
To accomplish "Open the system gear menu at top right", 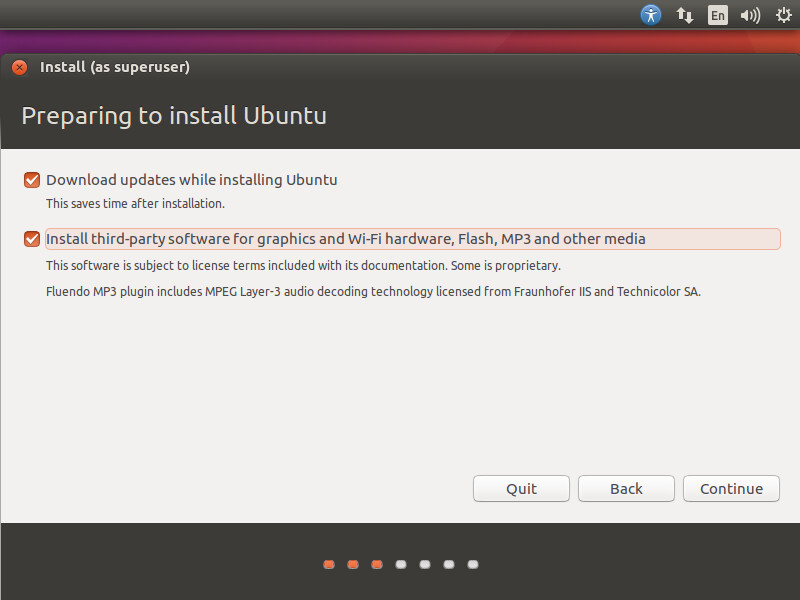I will (x=783, y=15).
